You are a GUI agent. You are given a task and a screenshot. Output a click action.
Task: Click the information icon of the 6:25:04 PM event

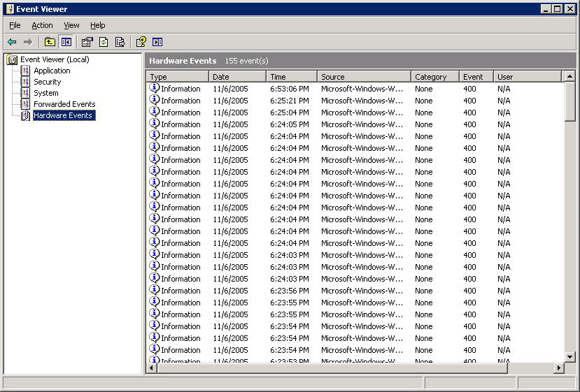[x=154, y=112]
